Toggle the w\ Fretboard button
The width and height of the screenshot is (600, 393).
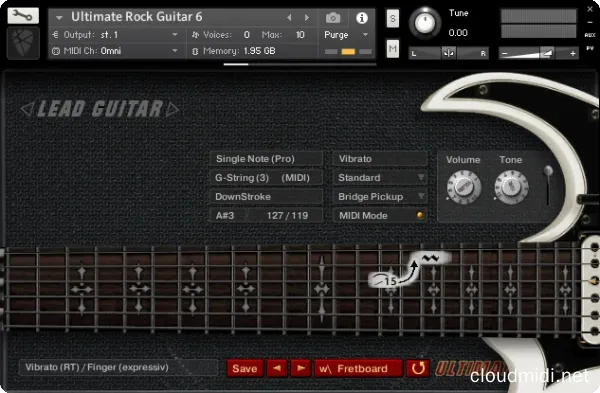[x=358, y=369]
